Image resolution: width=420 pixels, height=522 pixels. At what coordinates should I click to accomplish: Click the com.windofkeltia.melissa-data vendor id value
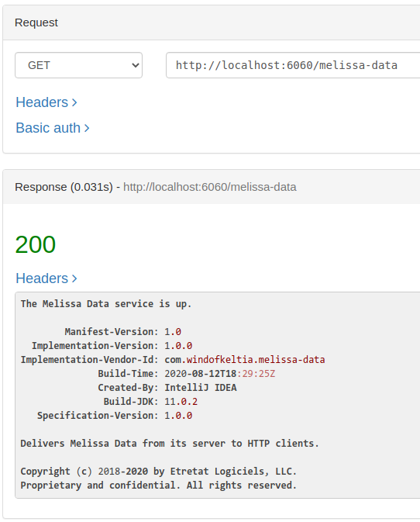(245, 360)
